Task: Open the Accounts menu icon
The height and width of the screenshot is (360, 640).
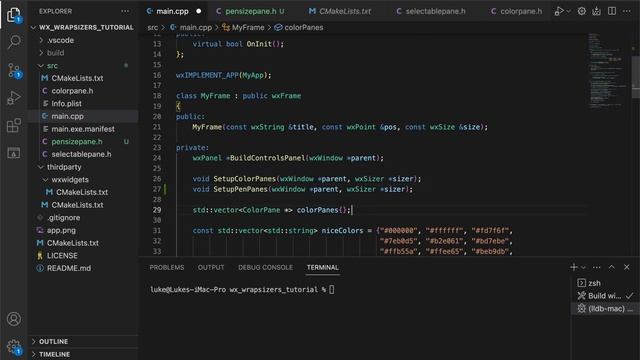Action: [x=14, y=319]
